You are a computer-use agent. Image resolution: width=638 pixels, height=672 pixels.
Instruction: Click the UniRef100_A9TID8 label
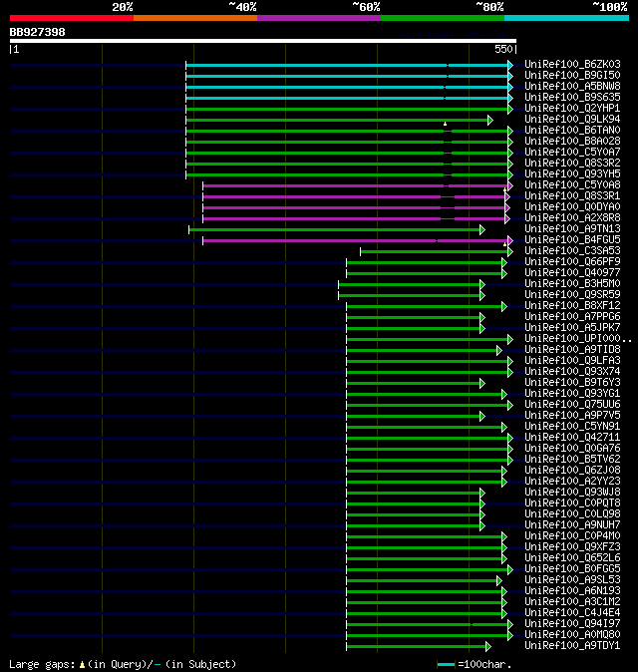[x=572, y=350]
